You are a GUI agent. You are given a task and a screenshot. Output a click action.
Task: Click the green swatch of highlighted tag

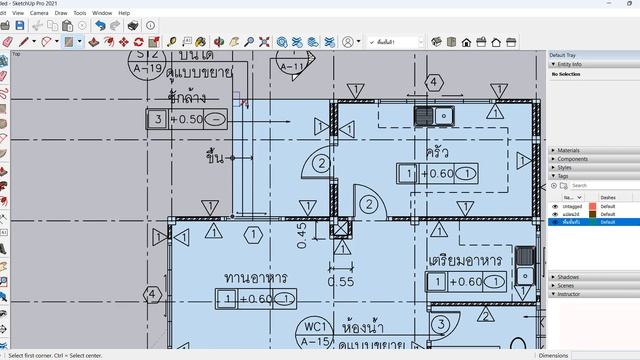593,222
